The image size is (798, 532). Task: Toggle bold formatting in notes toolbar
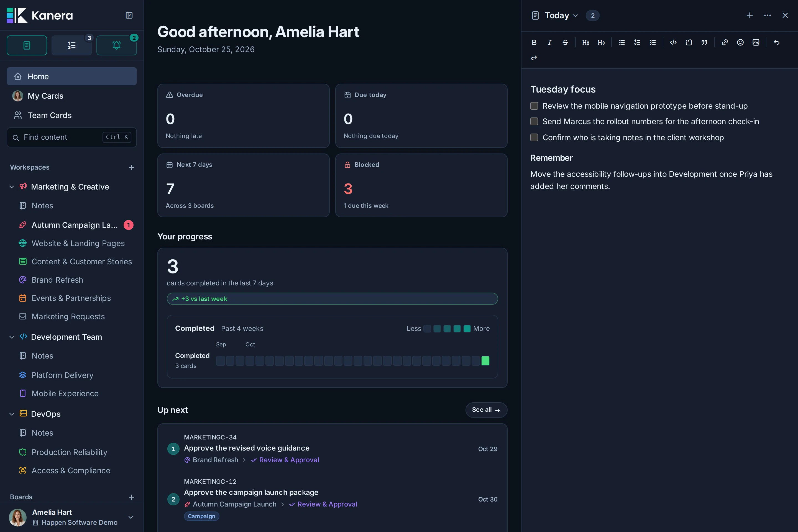tap(534, 42)
